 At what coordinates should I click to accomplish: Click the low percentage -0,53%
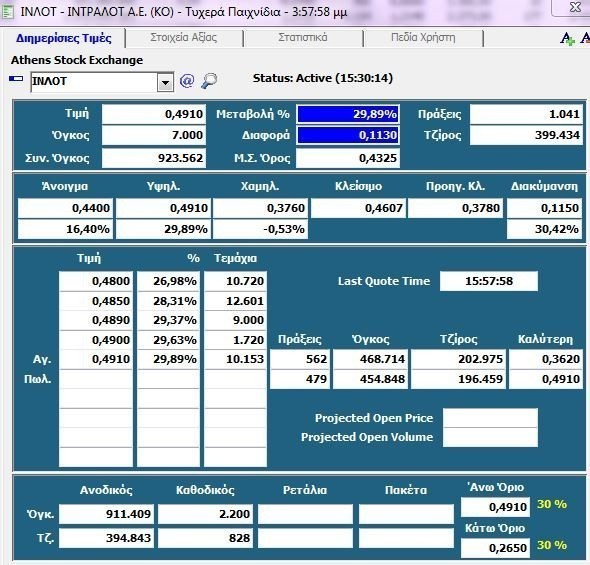260,229
